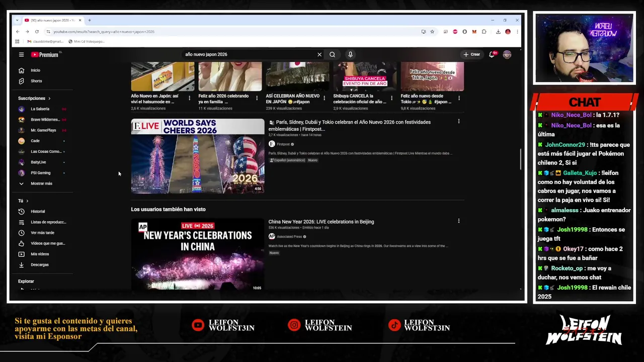Open the Chrome tab search dropdown arrow
This screenshot has height=362, width=644.
coord(17,20)
